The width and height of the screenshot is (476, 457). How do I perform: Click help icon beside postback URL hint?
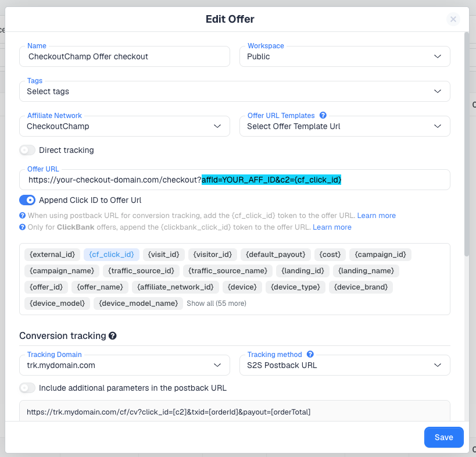[x=23, y=216]
